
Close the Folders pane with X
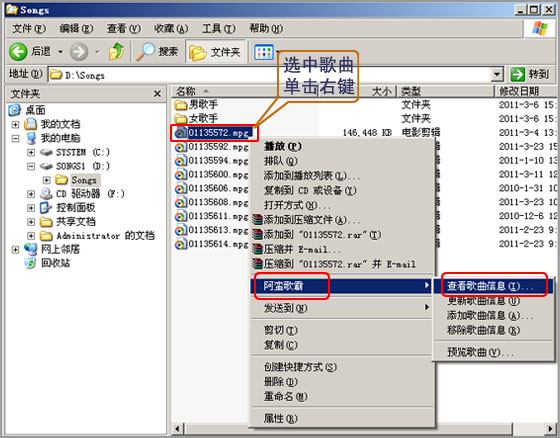click(157, 94)
